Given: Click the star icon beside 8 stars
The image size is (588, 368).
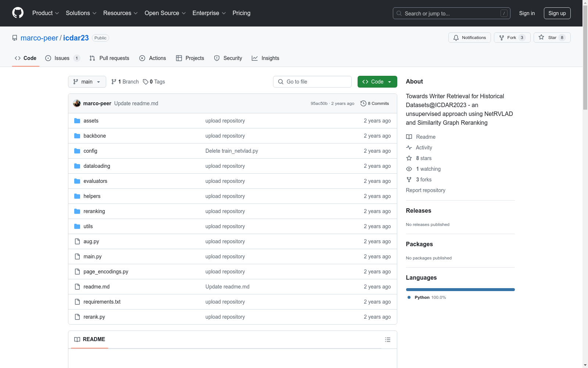Looking at the screenshot, I should (x=409, y=158).
